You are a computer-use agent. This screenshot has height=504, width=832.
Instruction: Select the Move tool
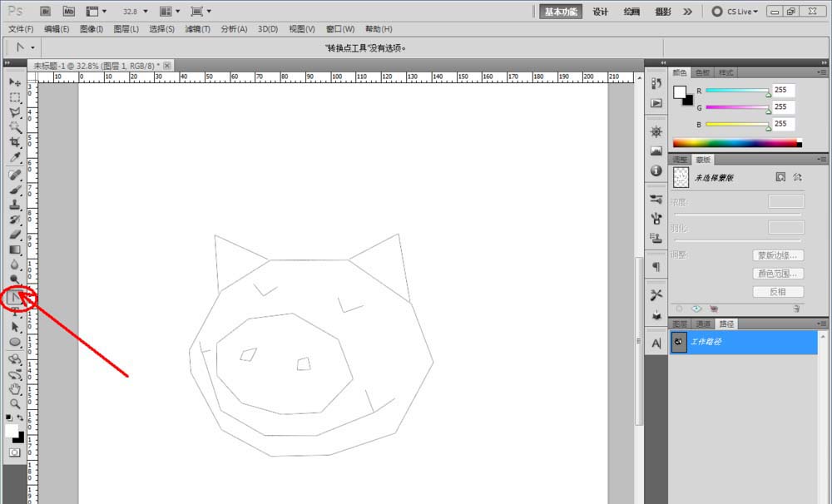coord(15,82)
